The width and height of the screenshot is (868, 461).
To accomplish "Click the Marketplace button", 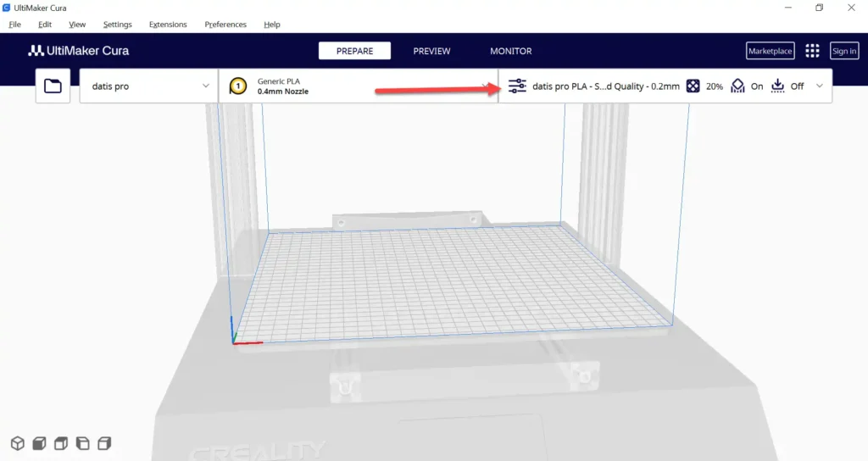I will pos(770,51).
